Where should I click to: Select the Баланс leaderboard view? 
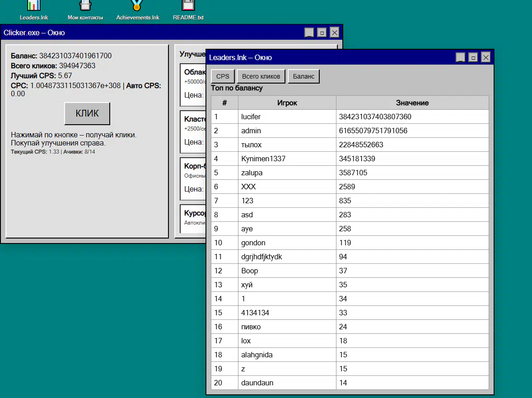(303, 76)
